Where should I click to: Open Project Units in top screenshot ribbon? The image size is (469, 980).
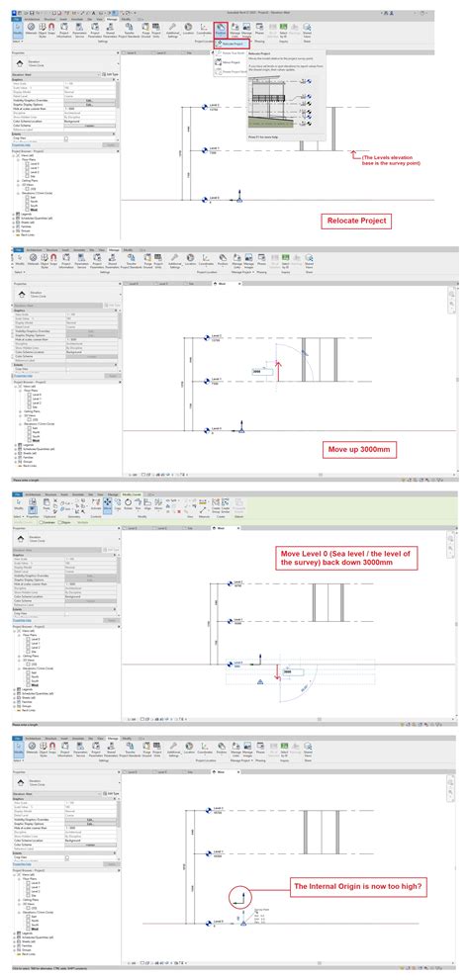point(157,30)
